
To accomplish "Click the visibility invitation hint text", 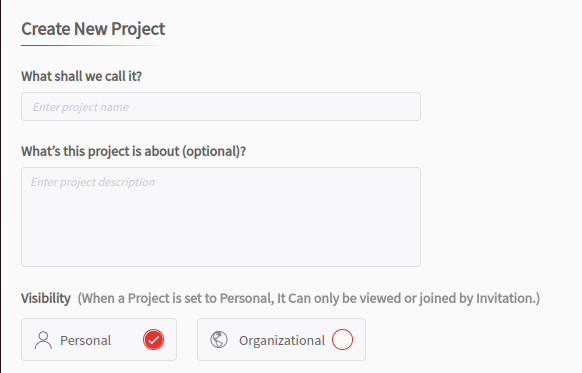I will click(309, 298).
